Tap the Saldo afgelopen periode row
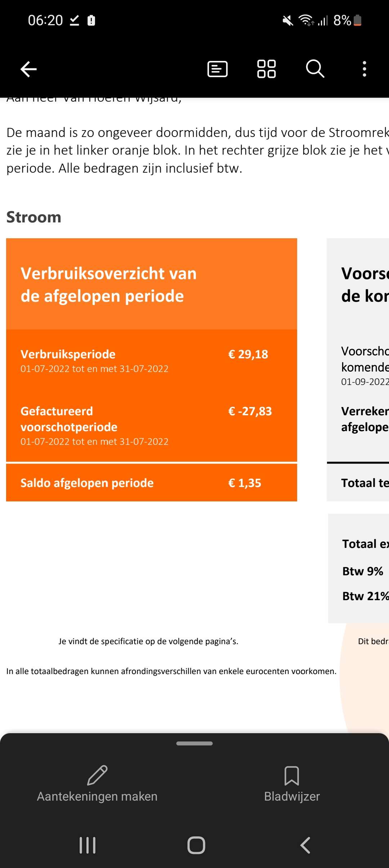The image size is (389, 868). [152, 483]
